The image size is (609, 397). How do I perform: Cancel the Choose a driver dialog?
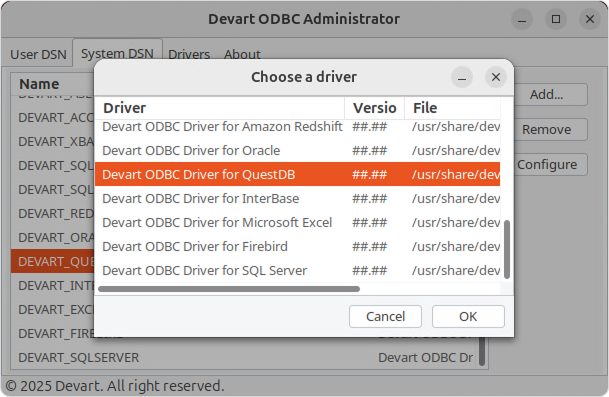385,316
